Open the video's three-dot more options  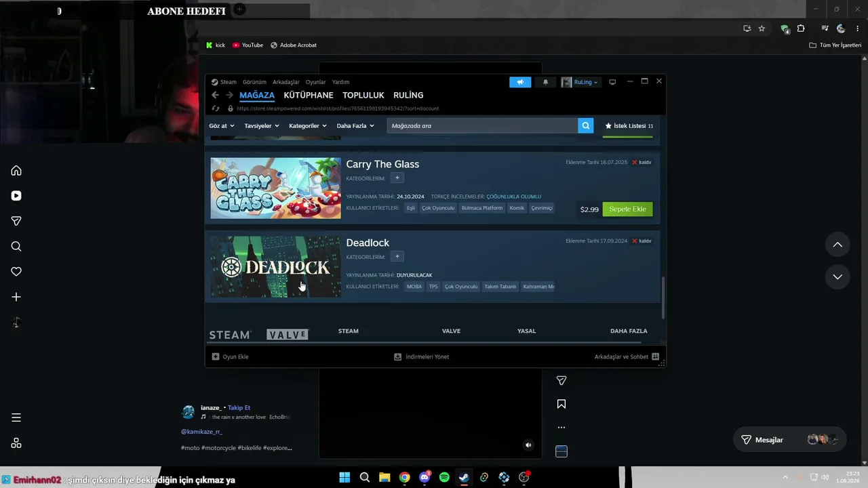[561, 428]
